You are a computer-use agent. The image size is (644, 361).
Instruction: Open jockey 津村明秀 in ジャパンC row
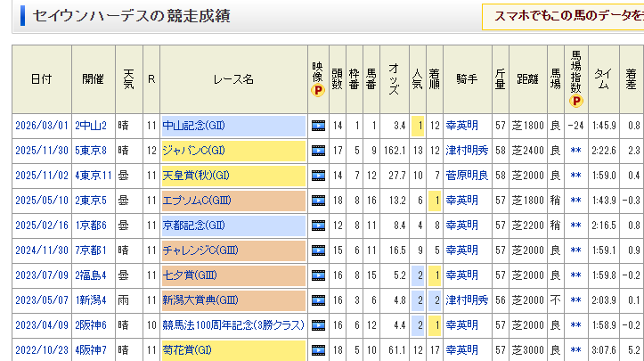tap(467, 152)
